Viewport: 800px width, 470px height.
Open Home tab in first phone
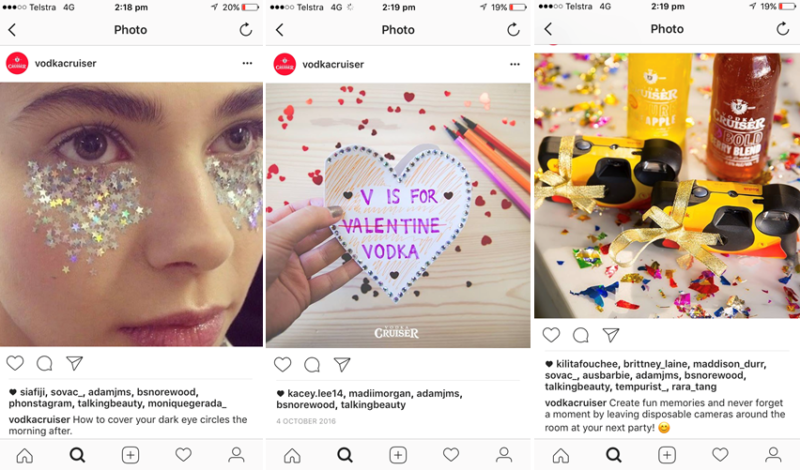[24, 455]
